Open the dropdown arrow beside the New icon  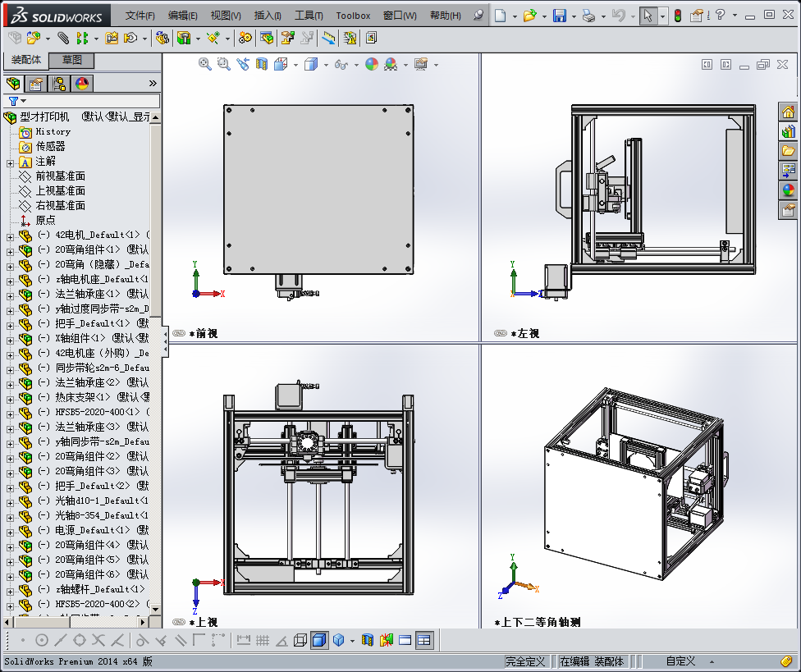(515, 16)
